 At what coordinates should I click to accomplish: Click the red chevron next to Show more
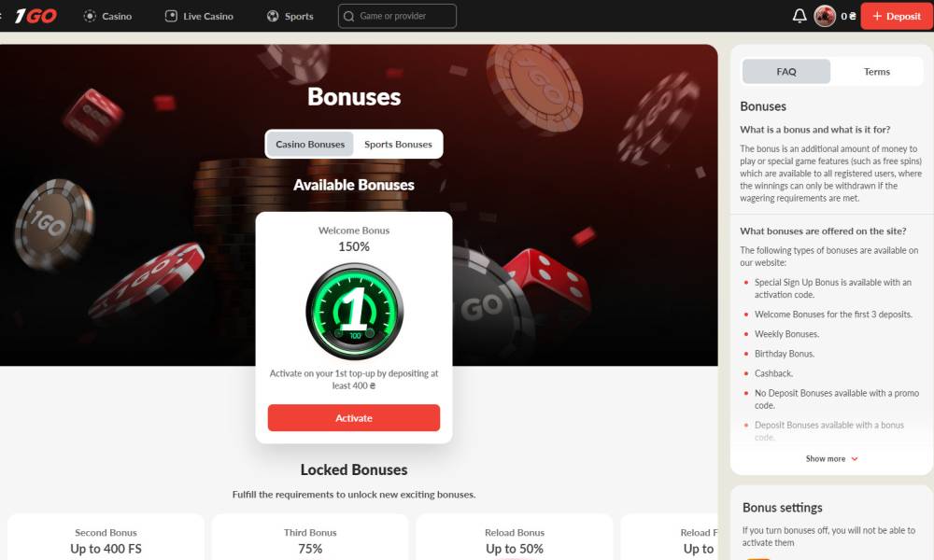pos(855,459)
